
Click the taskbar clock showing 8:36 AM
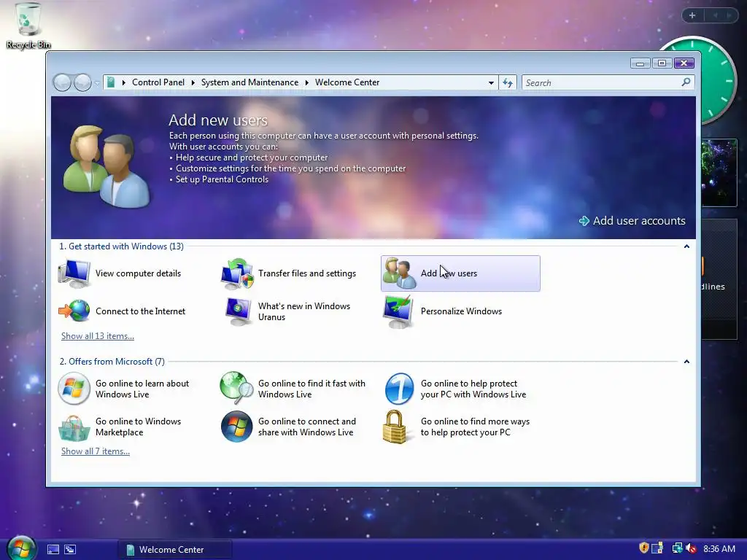[x=719, y=549]
